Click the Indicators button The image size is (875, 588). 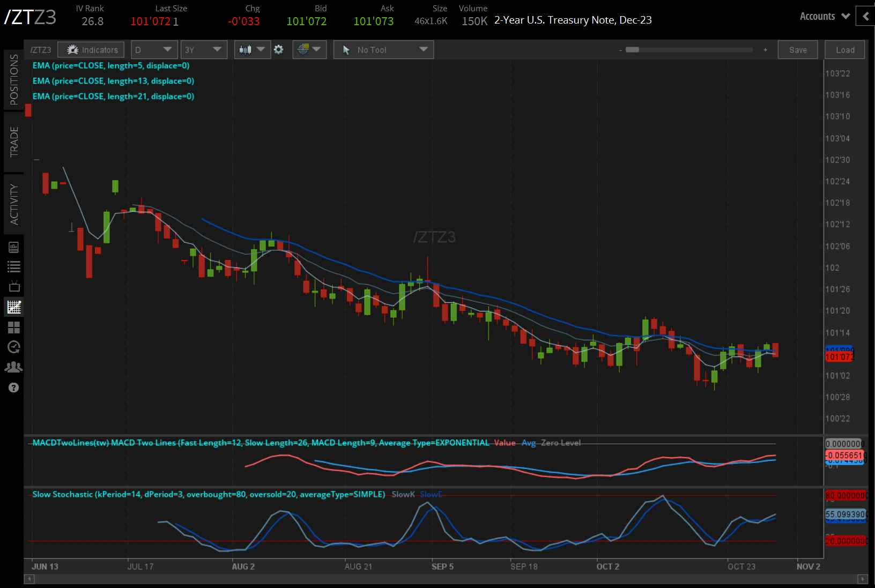[91, 50]
